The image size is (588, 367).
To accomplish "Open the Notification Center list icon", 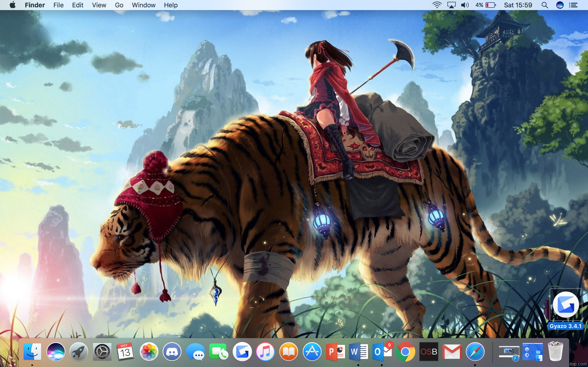I will coord(573,5).
